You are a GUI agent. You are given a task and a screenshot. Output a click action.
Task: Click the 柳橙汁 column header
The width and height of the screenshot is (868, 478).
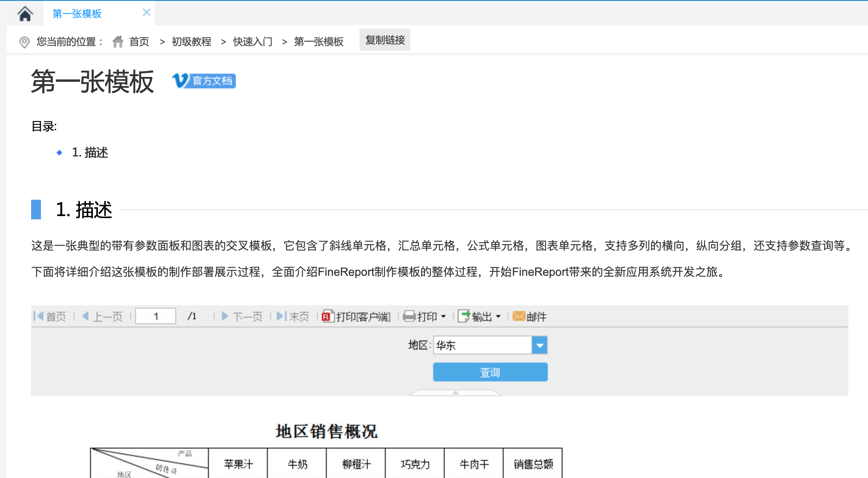pos(356,464)
